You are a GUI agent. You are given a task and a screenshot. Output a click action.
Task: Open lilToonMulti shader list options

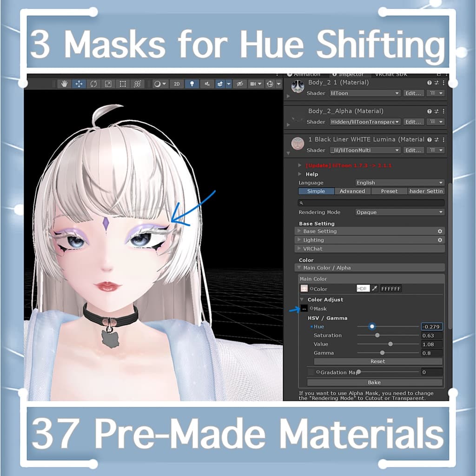tap(436, 150)
